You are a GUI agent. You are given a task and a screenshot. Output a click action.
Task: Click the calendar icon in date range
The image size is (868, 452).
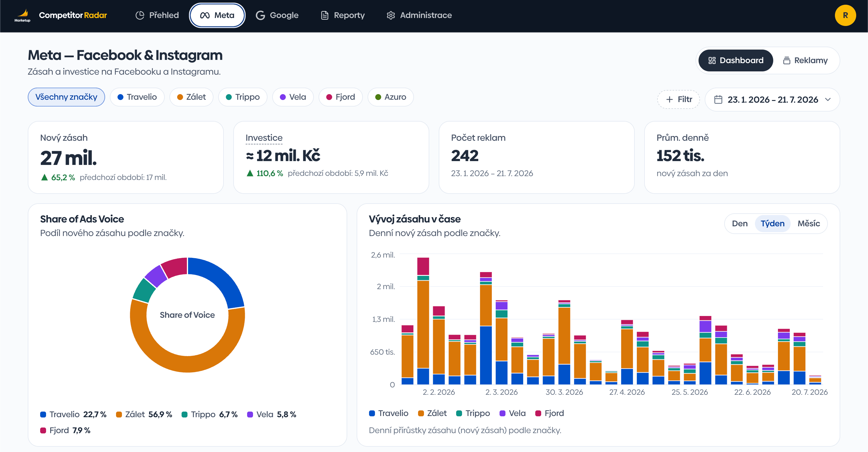(718, 99)
